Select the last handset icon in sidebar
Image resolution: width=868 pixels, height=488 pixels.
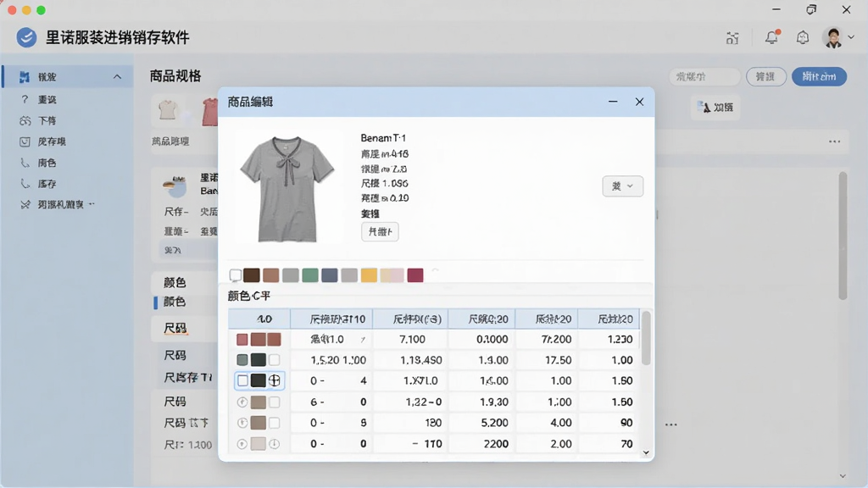tap(25, 184)
